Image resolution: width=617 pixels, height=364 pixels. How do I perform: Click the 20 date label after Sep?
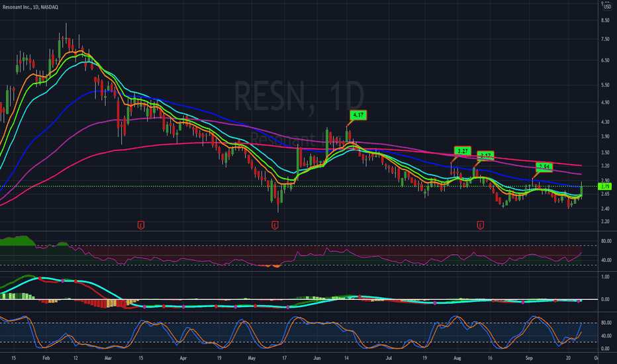coord(568,358)
